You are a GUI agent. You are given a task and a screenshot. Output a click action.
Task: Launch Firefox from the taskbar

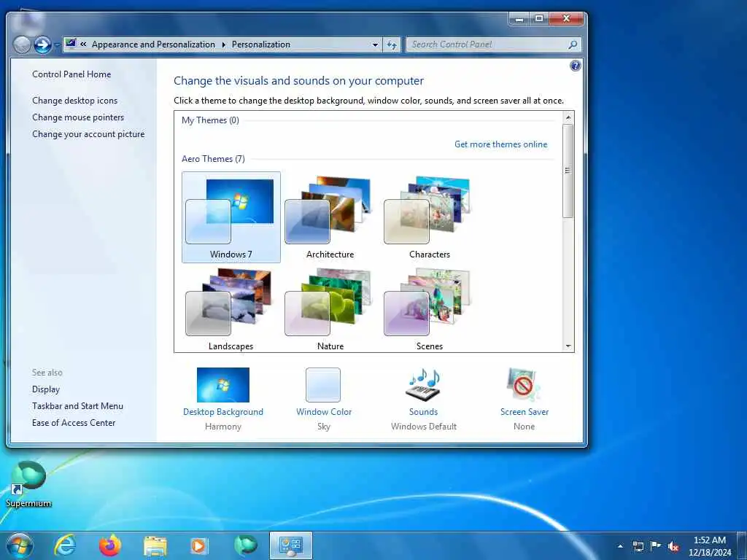[x=110, y=545]
